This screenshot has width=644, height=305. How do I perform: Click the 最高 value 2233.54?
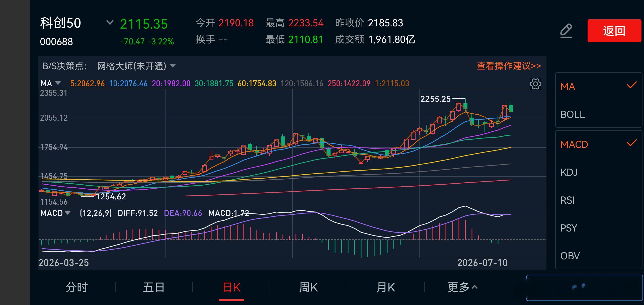click(x=306, y=23)
